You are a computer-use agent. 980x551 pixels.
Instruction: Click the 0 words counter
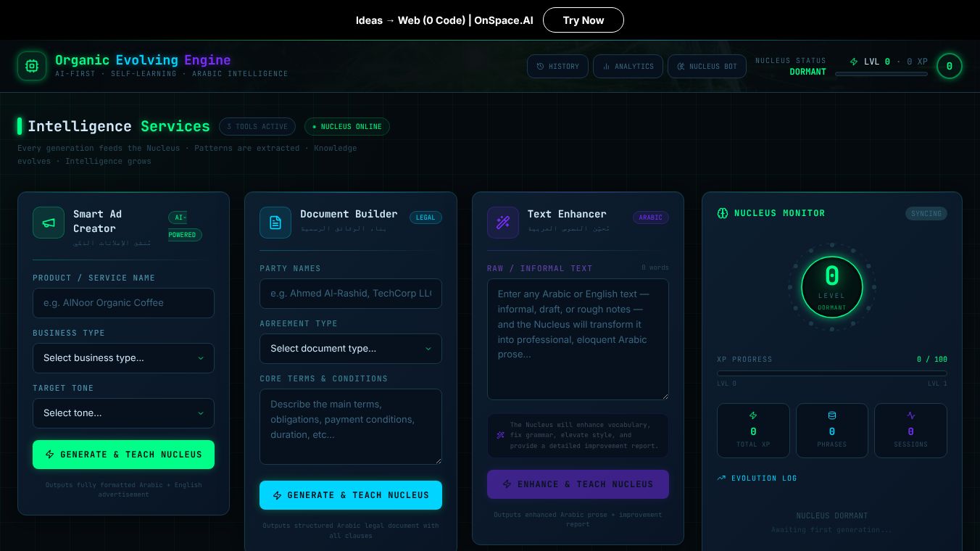click(x=655, y=268)
